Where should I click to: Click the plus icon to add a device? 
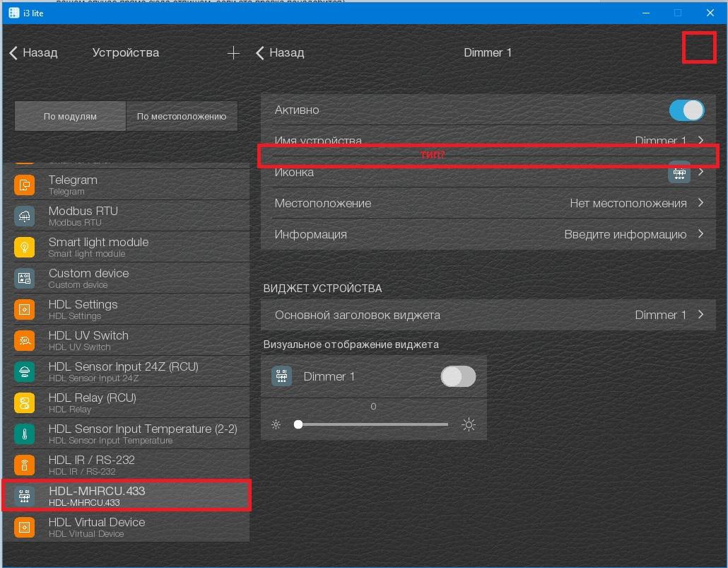point(233,53)
